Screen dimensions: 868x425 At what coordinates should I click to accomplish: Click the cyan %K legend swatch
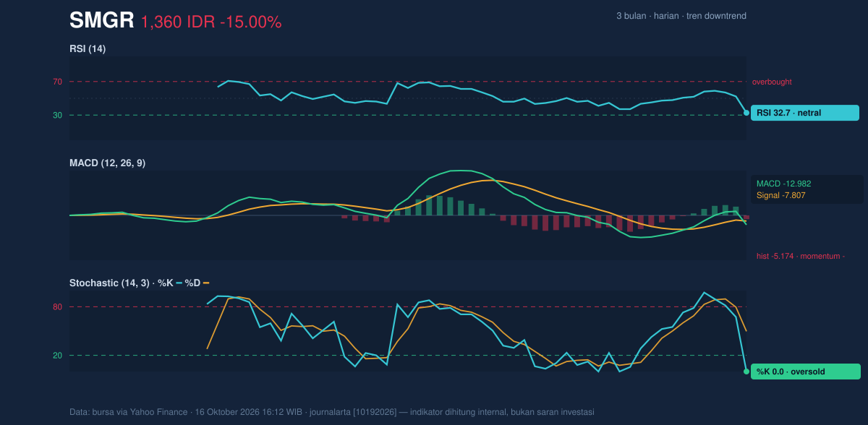pyautogui.click(x=179, y=283)
